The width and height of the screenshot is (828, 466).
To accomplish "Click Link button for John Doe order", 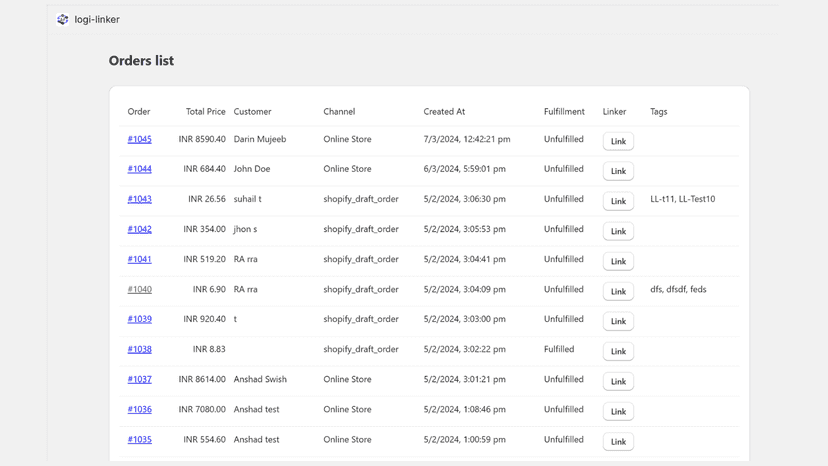I will pos(618,171).
